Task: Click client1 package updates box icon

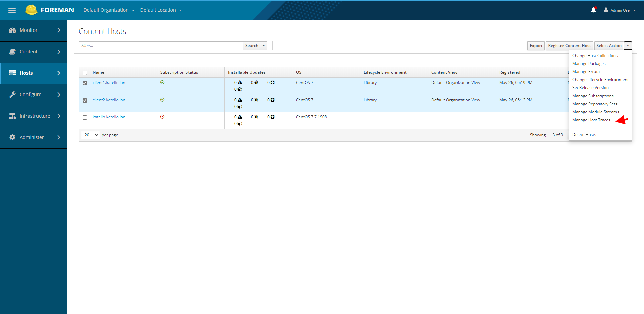Action: point(240,89)
